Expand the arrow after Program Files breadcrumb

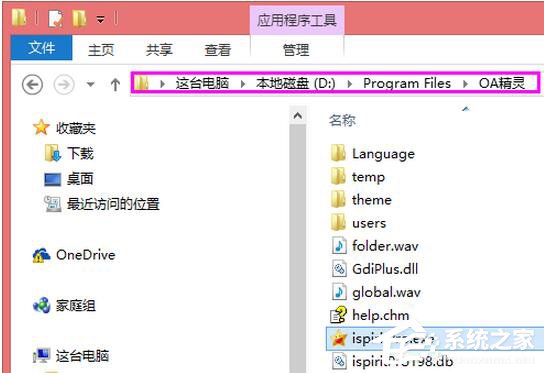click(x=465, y=84)
